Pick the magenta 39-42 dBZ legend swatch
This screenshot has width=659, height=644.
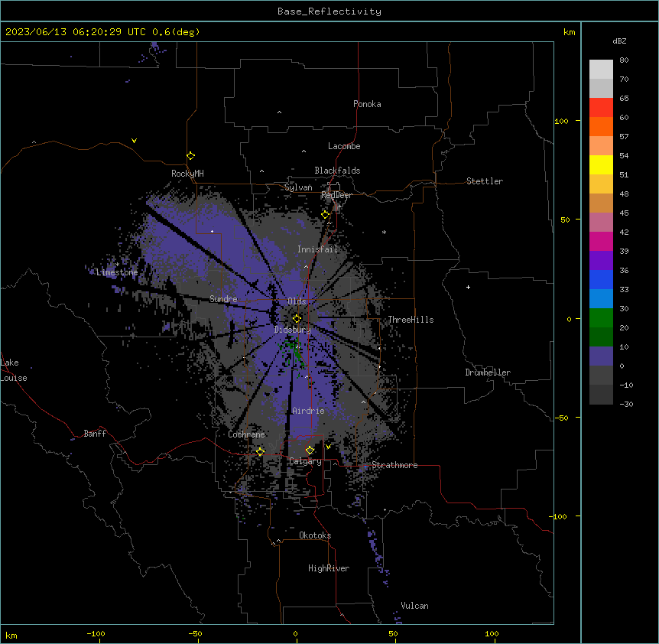pos(601,241)
